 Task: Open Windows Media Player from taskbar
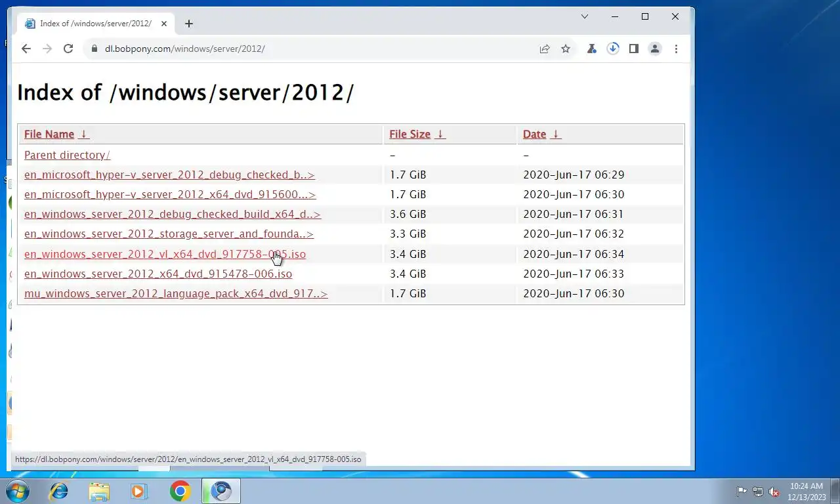click(x=138, y=491)
